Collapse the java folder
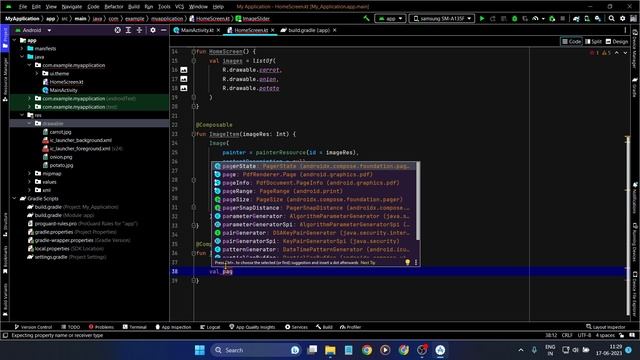Screen dimensions: 640x360 (x=22, y=57)
